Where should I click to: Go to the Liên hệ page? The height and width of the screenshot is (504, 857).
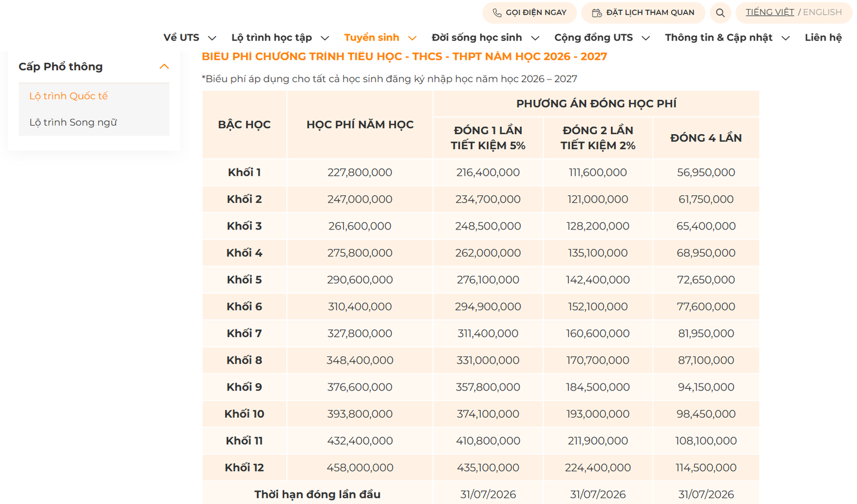823,38
